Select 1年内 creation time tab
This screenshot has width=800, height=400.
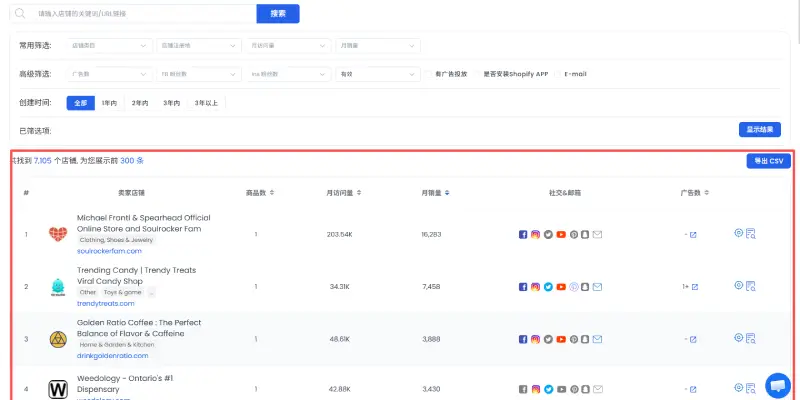[x=109, y=103]
